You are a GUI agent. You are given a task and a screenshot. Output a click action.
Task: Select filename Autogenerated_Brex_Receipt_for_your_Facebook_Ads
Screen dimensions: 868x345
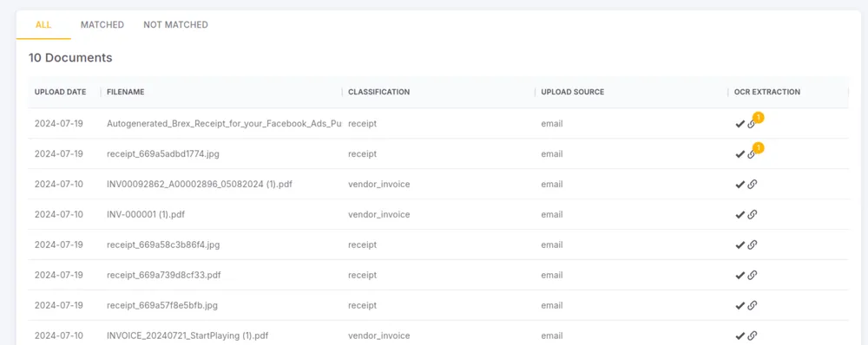point(224,124)
